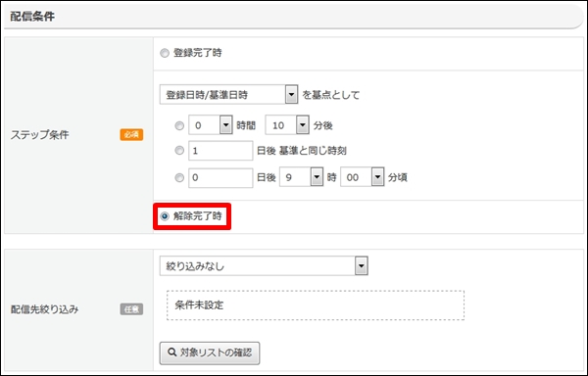Click the days input field containing 0
The image size is (588, 376).
220,177
